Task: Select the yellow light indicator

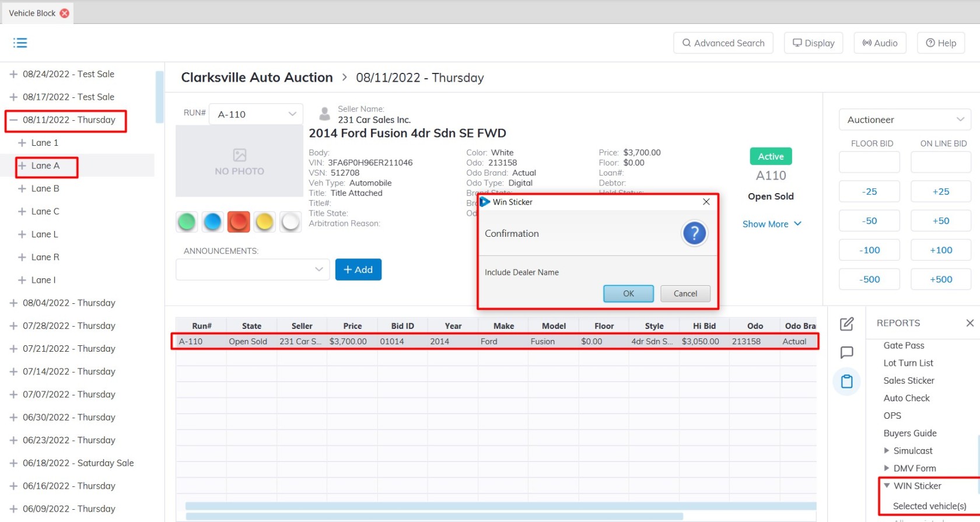Action: point(264,222)
